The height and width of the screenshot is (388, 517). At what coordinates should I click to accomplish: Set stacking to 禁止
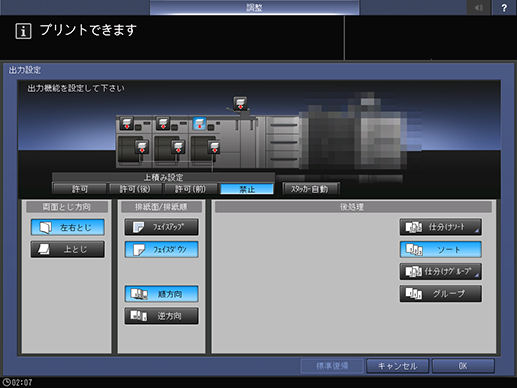(x=247, y=189)
